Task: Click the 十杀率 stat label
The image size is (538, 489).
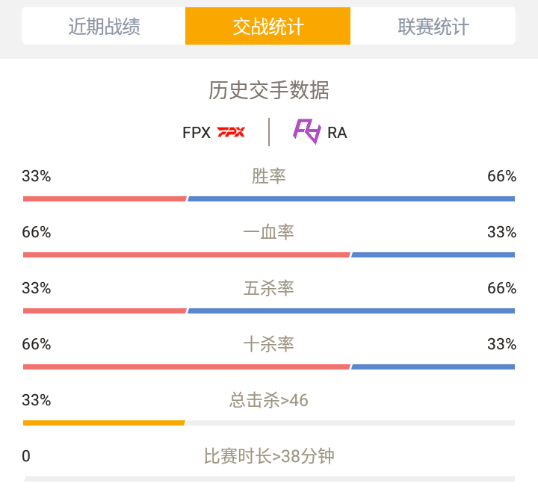Action: (269, 344)
